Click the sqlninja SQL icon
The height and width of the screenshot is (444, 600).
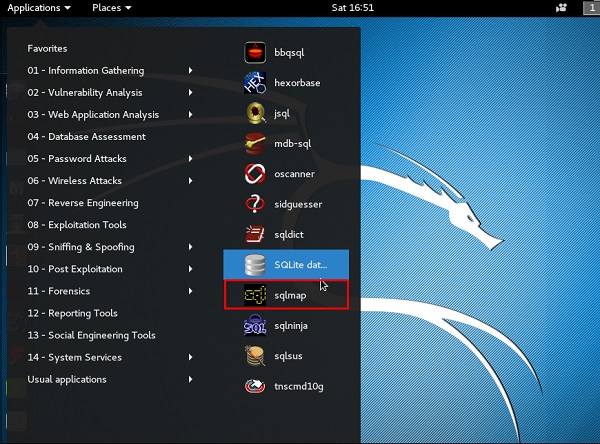pos(255,325)
